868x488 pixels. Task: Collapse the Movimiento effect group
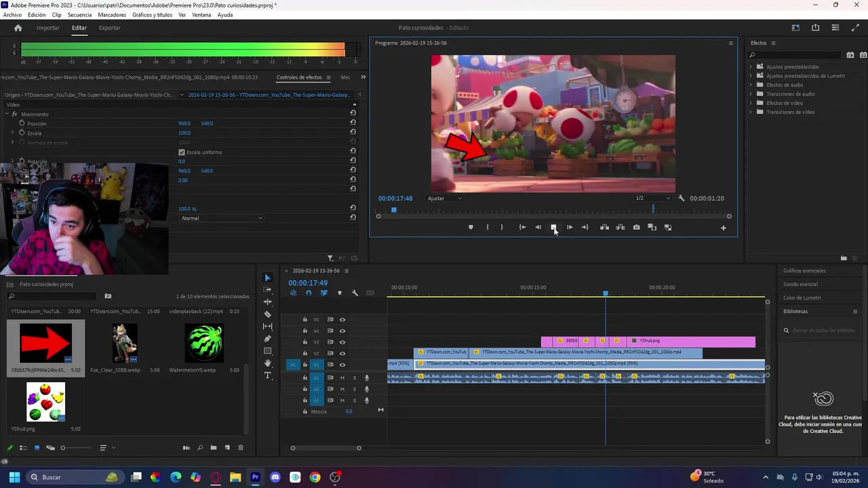pyautogui.click(x=7, y=114)
